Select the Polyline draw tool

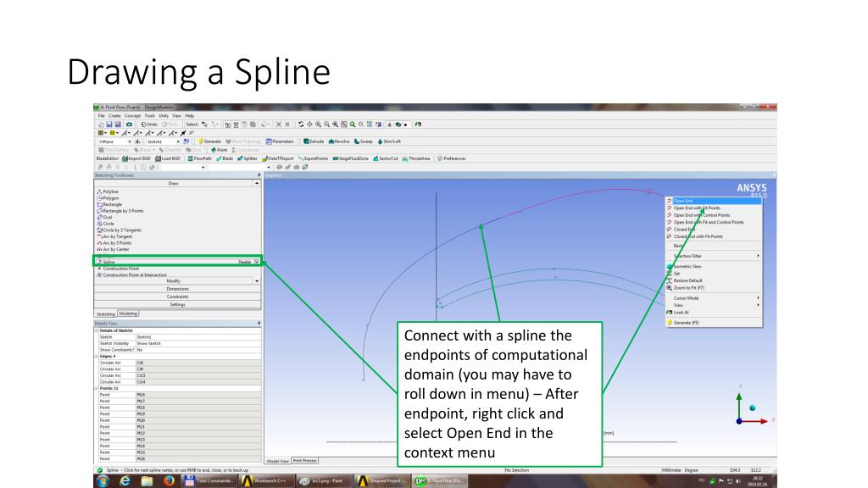[x=108, y=191]
